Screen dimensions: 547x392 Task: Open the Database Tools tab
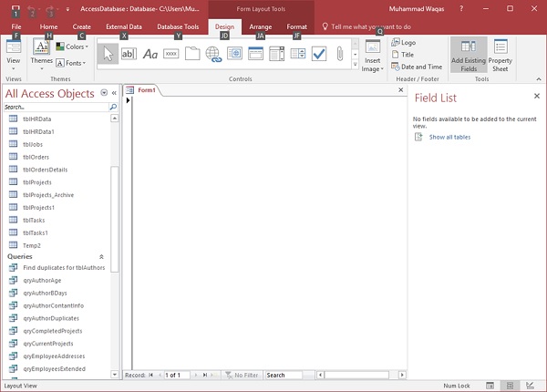tap(178, 27)
